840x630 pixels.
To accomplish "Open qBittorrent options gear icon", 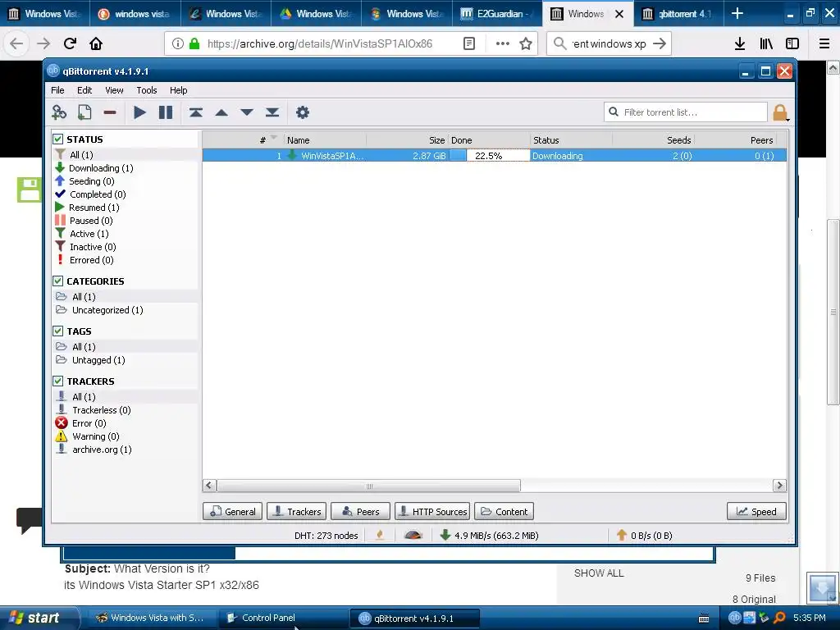I will pos(303,112).
